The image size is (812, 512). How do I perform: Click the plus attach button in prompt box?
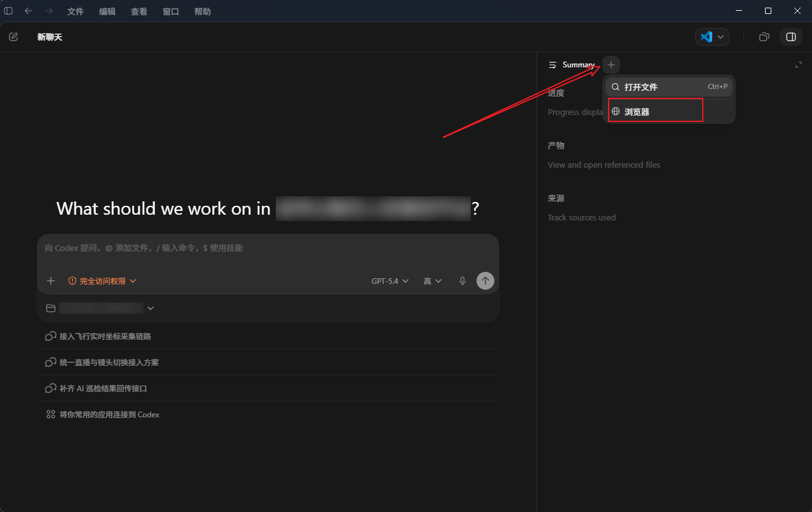(x=51, y=281)
